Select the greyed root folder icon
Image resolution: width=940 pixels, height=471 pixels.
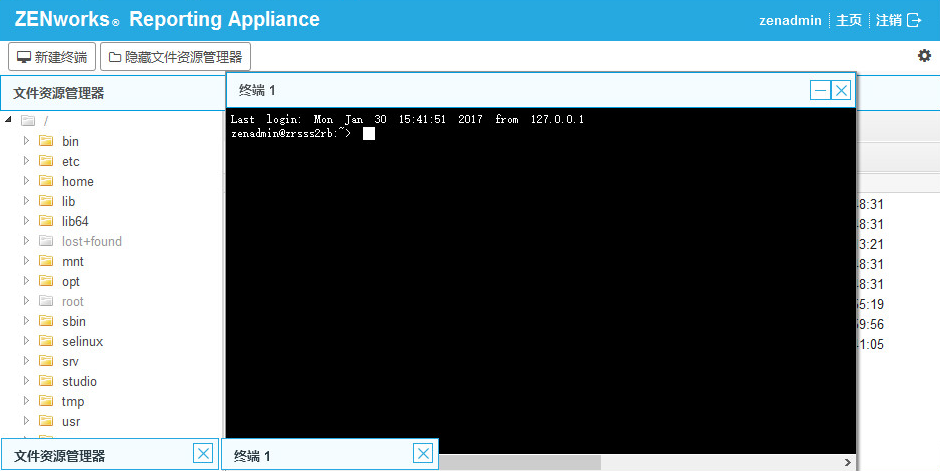[x=46, y=301]
